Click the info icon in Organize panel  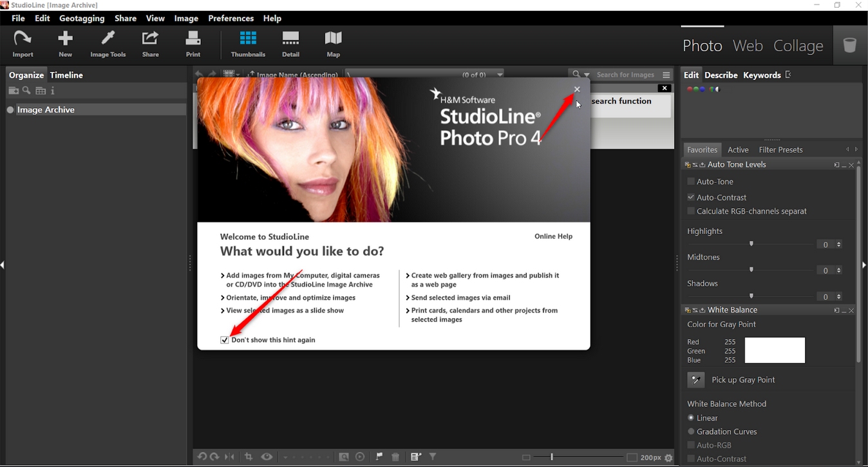tap(53, 91)
